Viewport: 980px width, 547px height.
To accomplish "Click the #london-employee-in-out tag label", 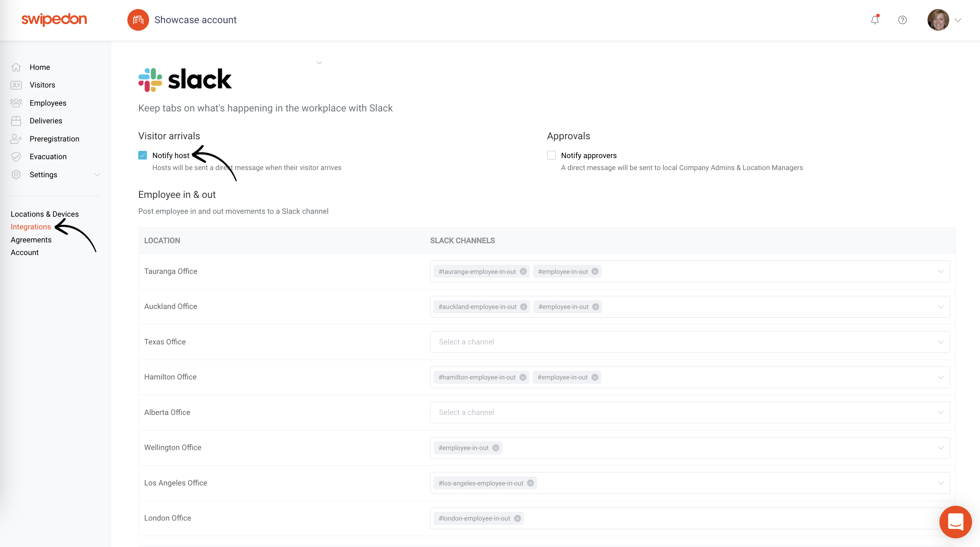I will click(474, 518).
